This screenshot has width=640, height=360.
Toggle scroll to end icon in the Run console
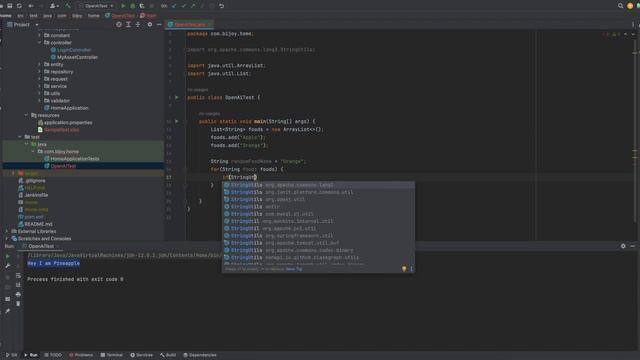tap(18, 285)
